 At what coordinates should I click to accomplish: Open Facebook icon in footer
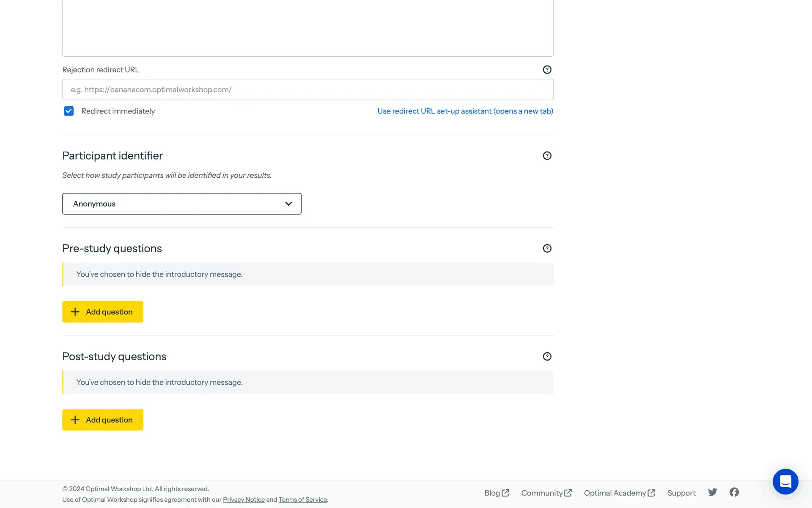(734, 492)
